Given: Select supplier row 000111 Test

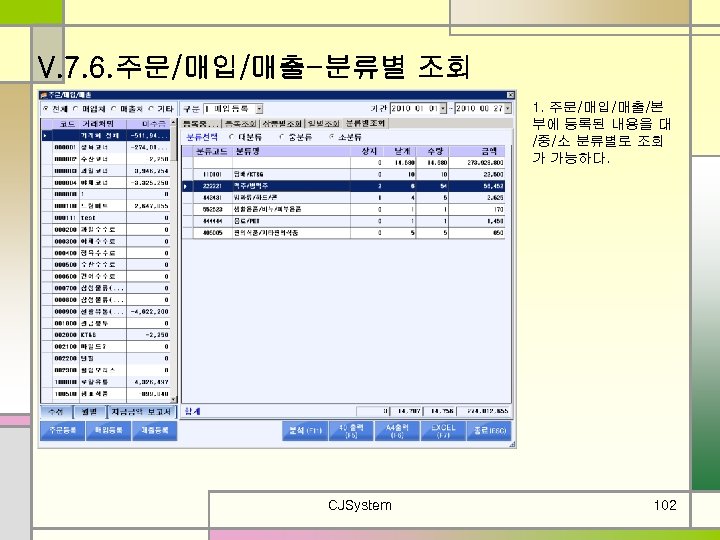Looking at the screenshot, I should click(x=106, y=218).
